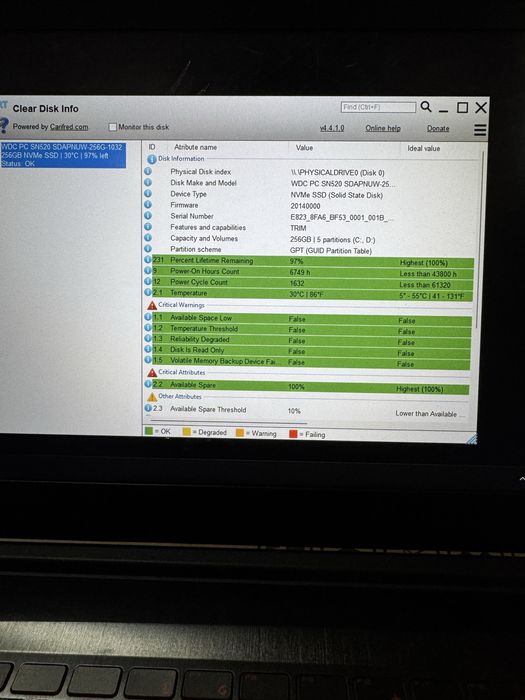Image resolution: width=525 pixels, height=700 pixels.
Task: Click the yellow Other Attributes warning icon
Action: [152, 397]
